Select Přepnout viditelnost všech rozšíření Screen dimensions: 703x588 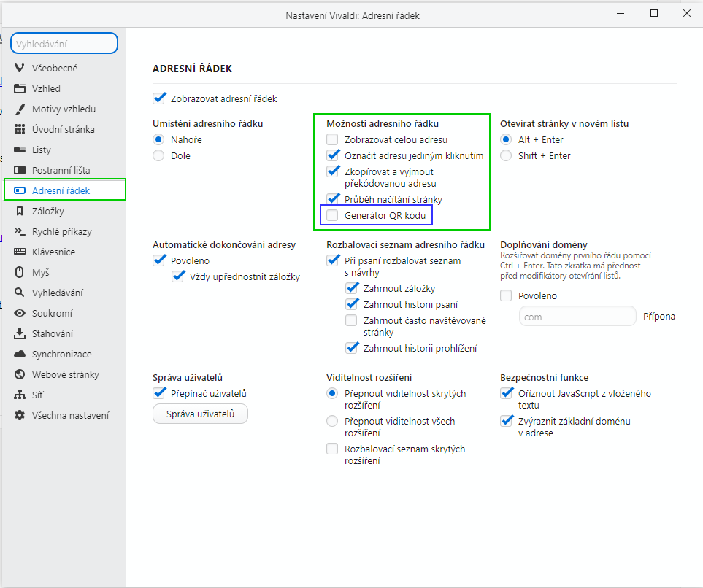(332, 421)
